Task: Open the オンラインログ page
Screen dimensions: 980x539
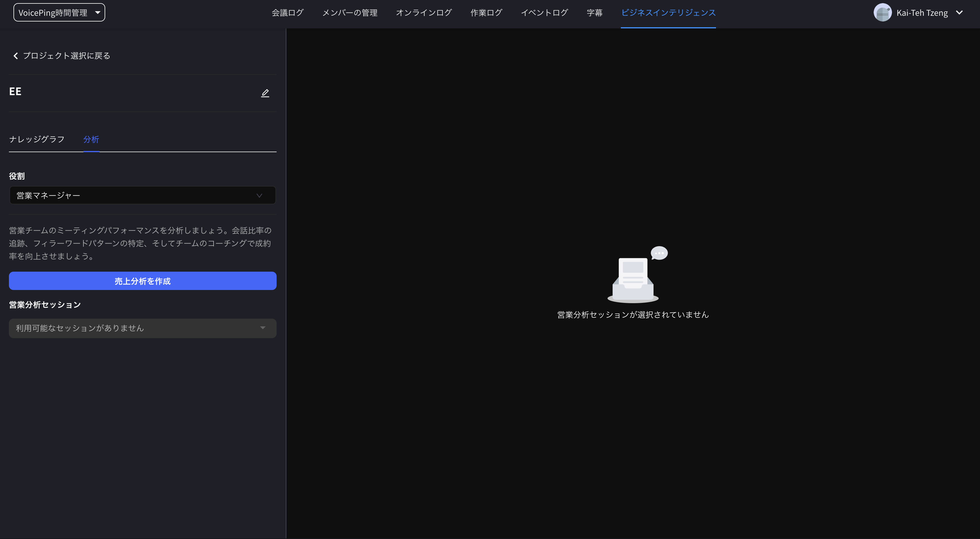Action: (x=424, y=12)
